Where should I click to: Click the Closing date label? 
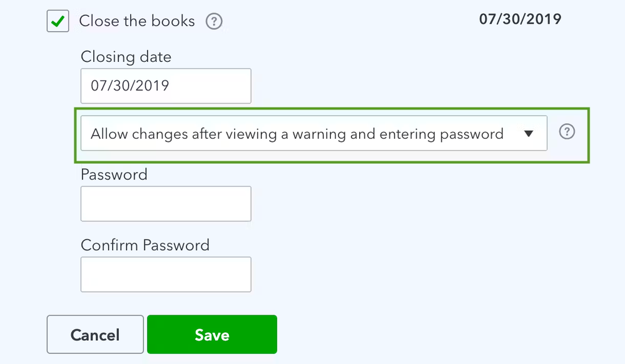[x=126, y=57]
